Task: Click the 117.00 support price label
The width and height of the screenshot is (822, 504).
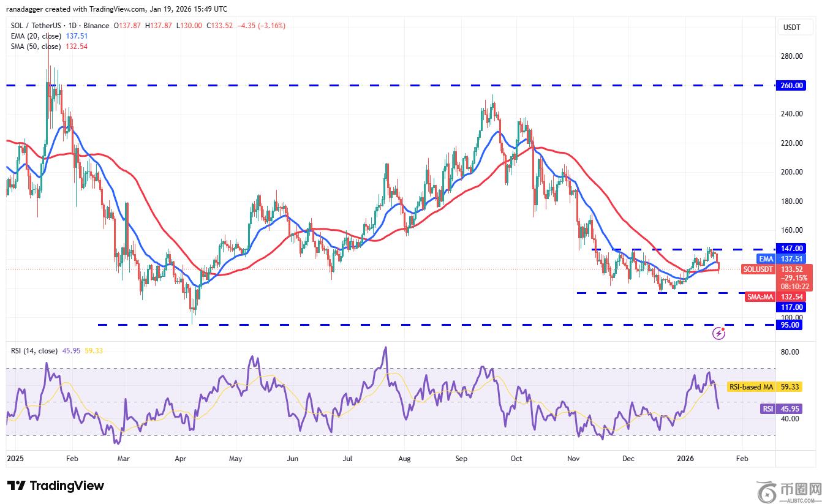Action: click(x=792, y=307)
